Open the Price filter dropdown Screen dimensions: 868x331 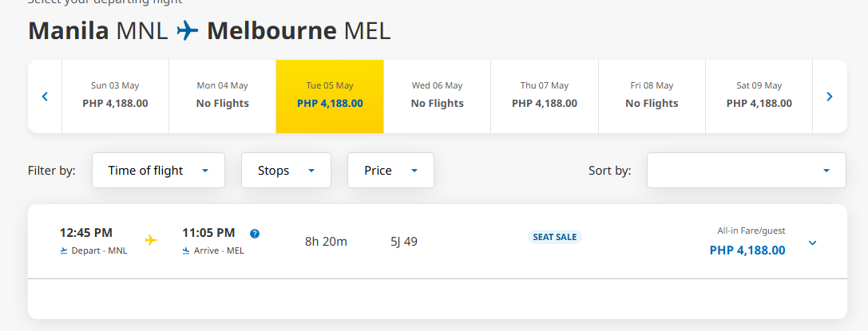(x=390, y=170)
